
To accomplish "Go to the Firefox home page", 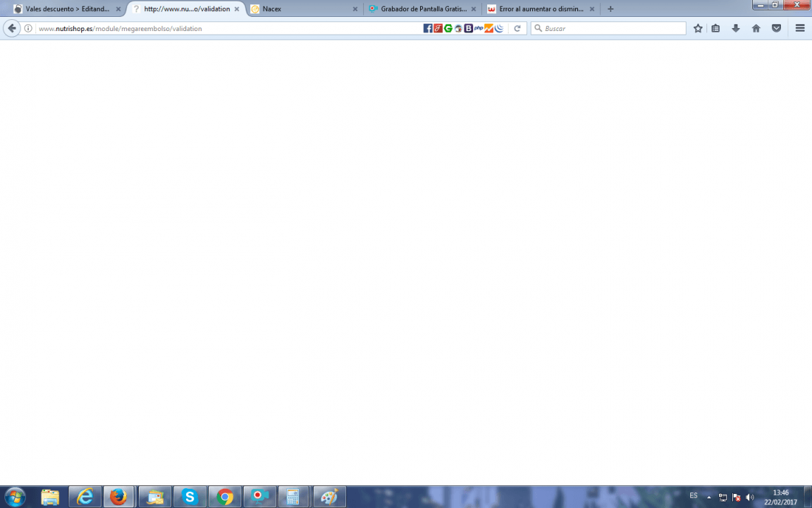I will click(756, 29).
